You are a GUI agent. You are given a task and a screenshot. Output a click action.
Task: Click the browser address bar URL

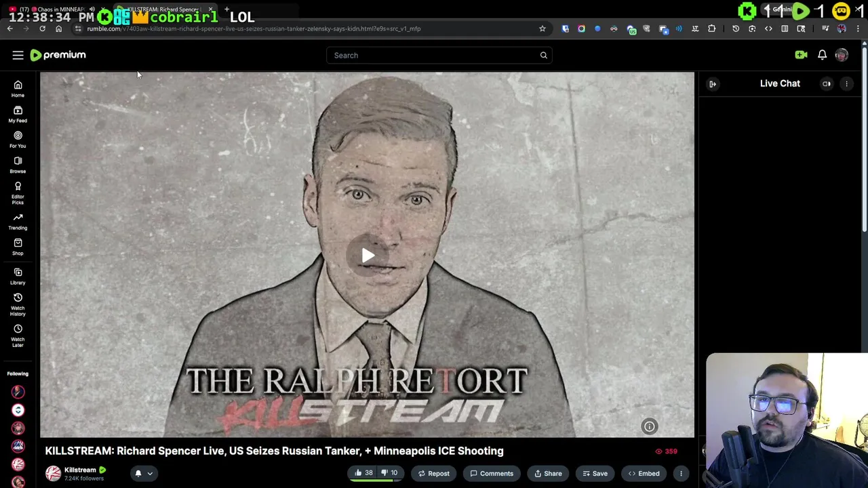point(254,28)
